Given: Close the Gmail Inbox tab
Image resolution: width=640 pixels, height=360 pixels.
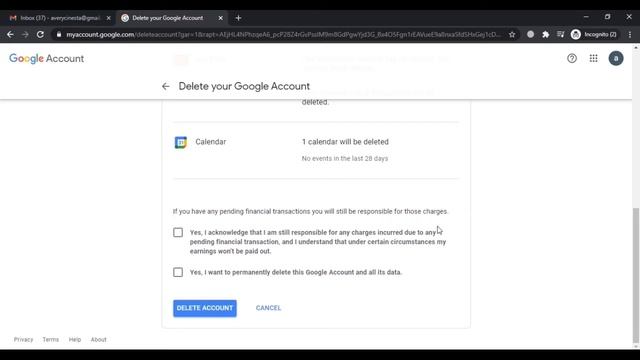Looking at the screenshot, I should [x=108, y=18].
